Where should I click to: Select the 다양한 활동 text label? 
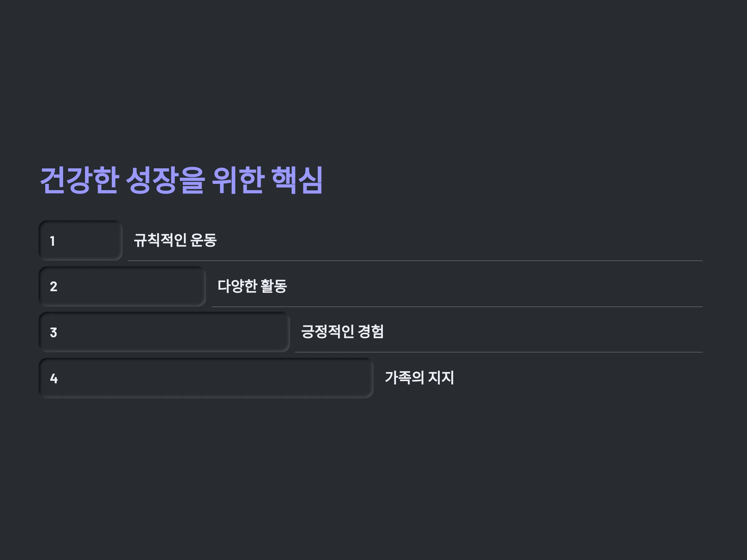[x=252, y=286]
